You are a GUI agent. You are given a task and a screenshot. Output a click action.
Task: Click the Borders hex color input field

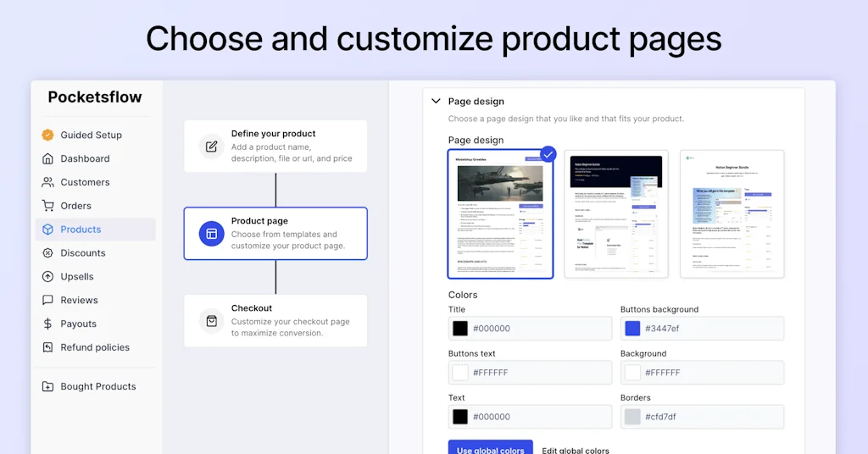click(x=712, y=417)
